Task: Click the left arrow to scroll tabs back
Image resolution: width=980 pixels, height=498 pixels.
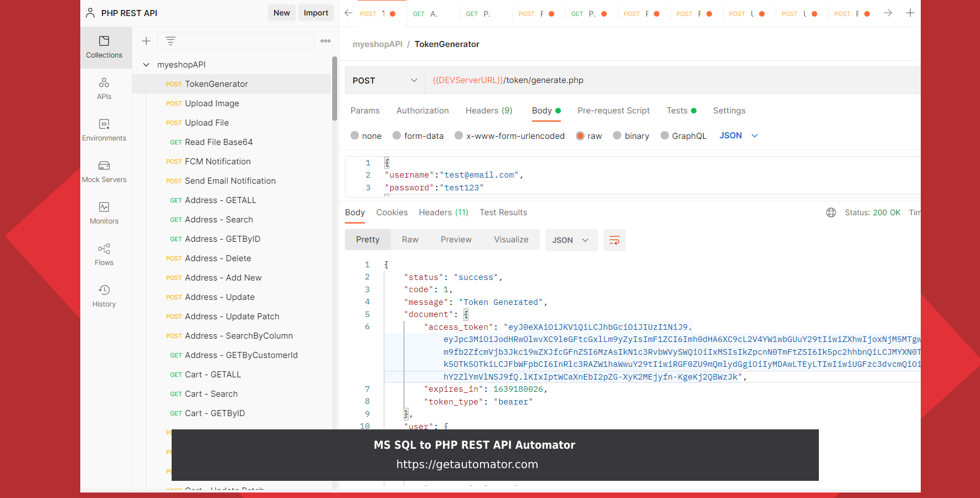Action: tap(348, 13)
